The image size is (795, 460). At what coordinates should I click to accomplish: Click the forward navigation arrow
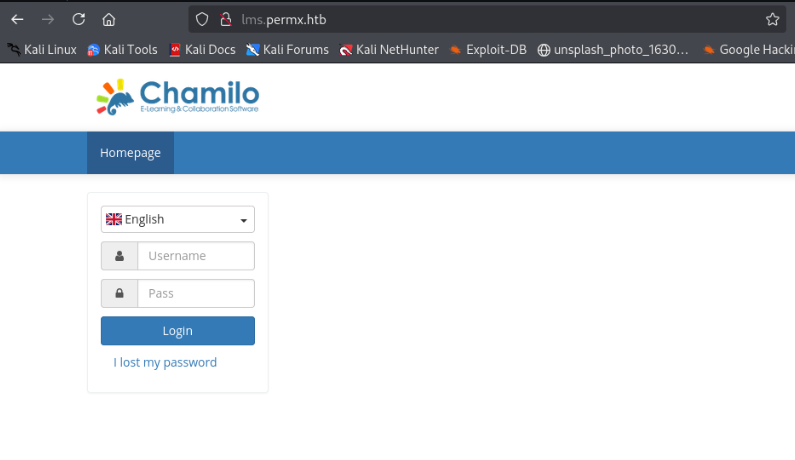48,19
